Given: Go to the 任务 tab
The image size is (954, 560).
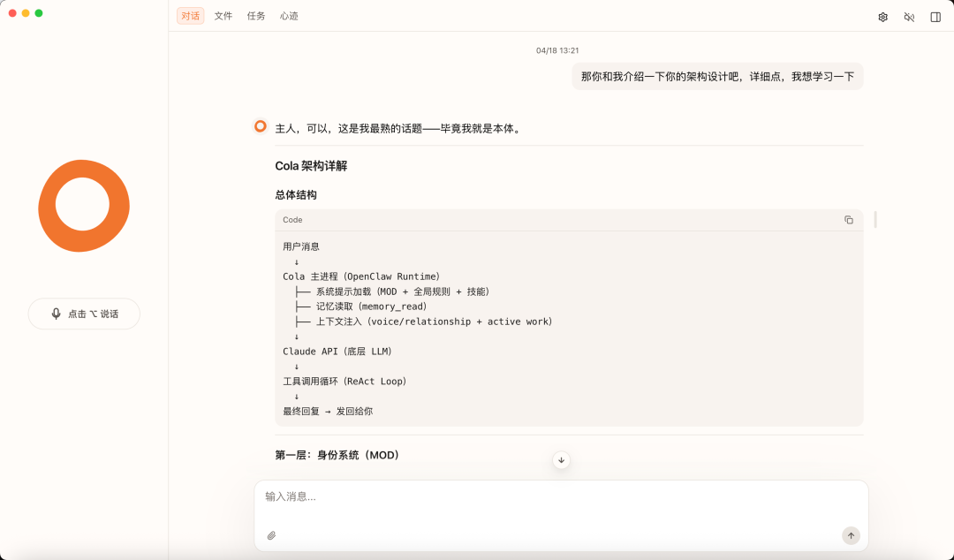Looking at the screenshot, I should 256,16.
